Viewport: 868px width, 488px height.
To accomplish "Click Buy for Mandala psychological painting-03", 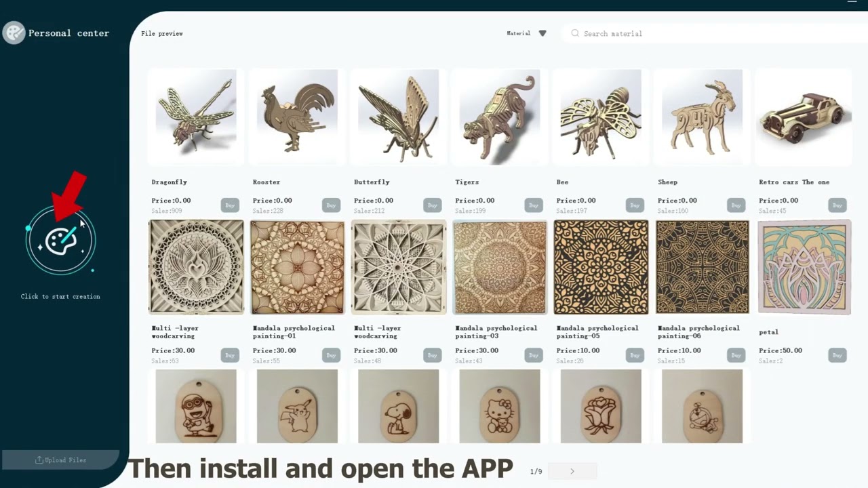I will click(534, 355).
